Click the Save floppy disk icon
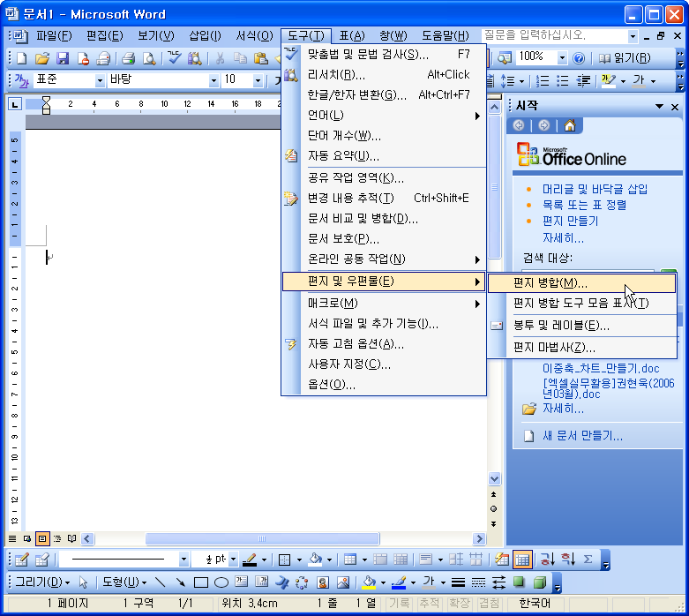 pyautogui.click(x=63, y=58)
